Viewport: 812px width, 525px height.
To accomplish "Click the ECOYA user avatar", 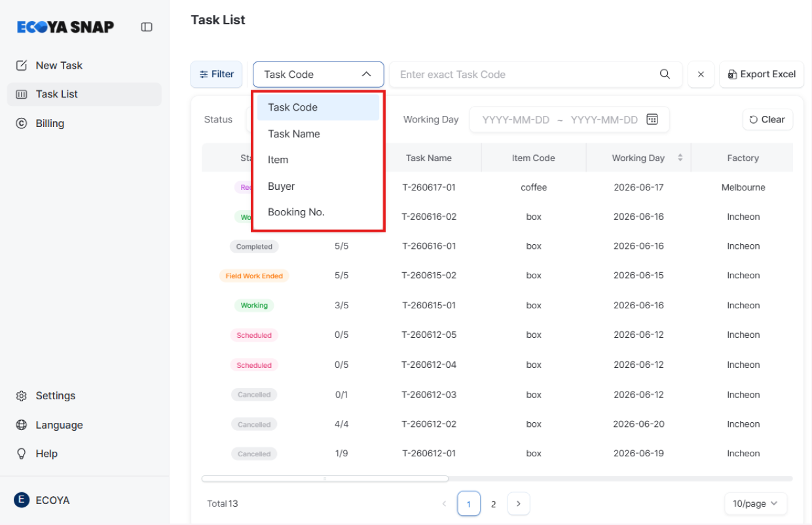I will tap(22, 500).
